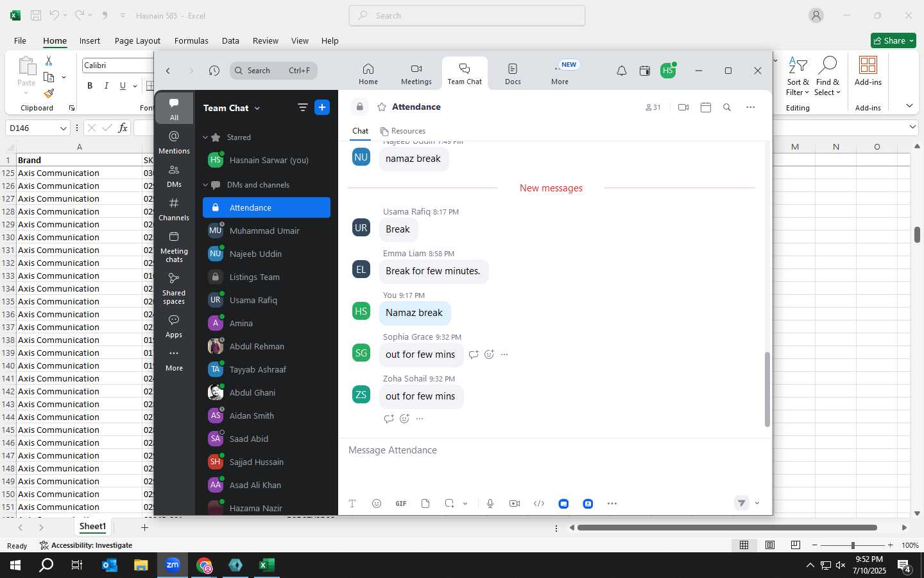Click the Excel zoom slider
The width and height of the screenshot is (924, 578).
[x=852, y=545]
